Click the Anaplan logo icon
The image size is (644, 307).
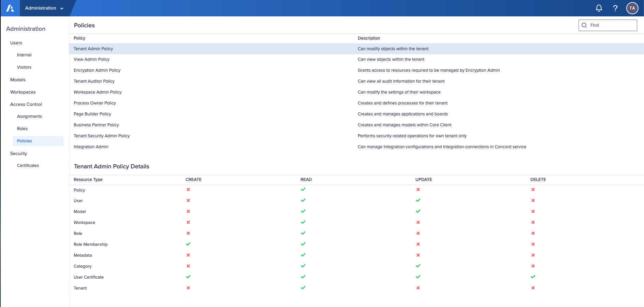(x=10, y=8)
